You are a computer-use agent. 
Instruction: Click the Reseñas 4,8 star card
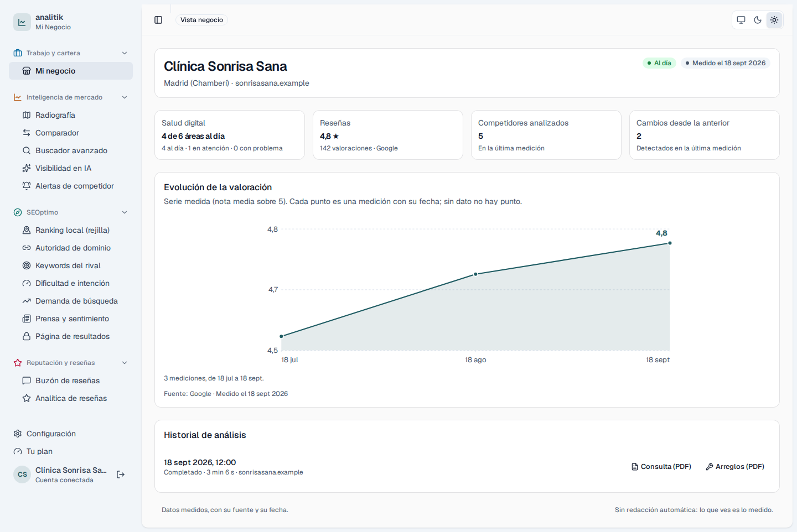[x=388, y=135]
